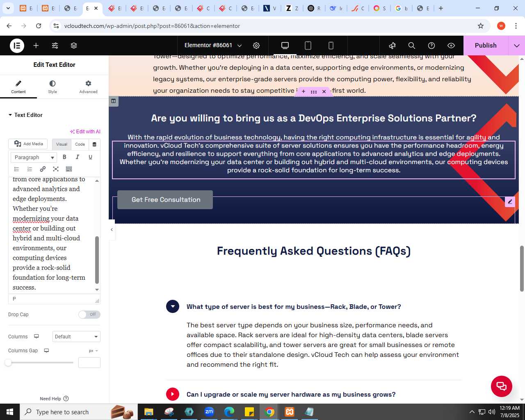Open the live chat bubble button
525x420 pixels.
502,386
